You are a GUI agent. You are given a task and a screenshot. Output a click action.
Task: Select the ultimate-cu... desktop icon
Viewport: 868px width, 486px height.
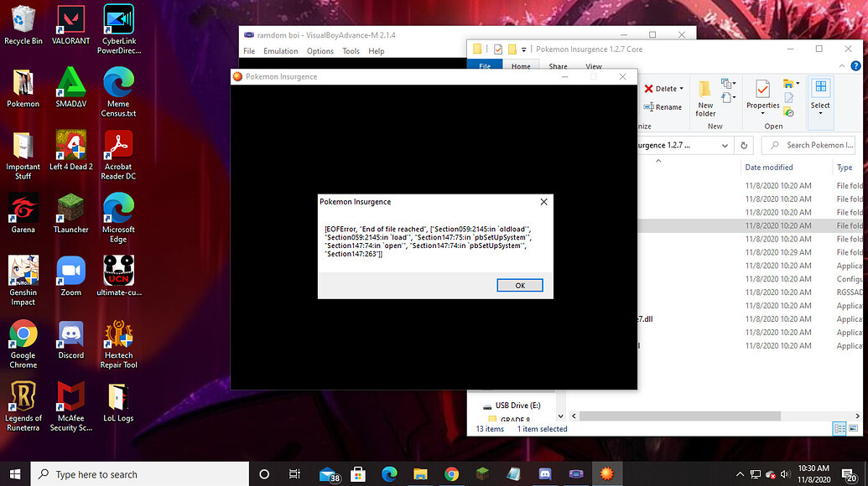click(x=118, y=276)
